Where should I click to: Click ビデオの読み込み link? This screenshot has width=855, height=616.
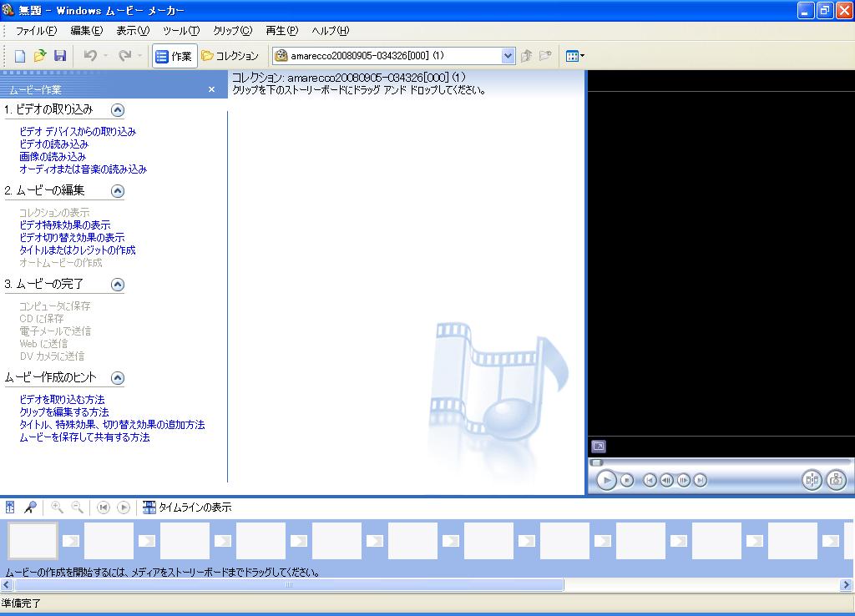pos(53,144)
